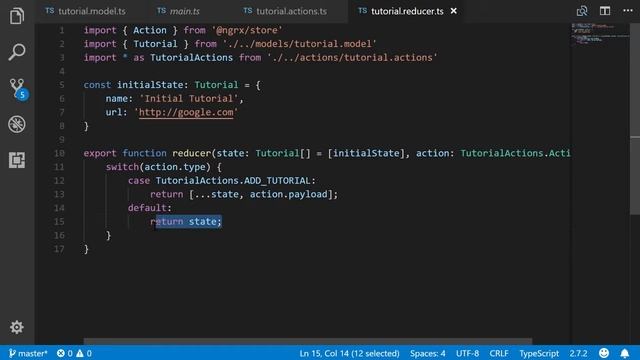Click 'action.payload' on line 13
This screenshot has height=360, width=640.
(289, 194)
